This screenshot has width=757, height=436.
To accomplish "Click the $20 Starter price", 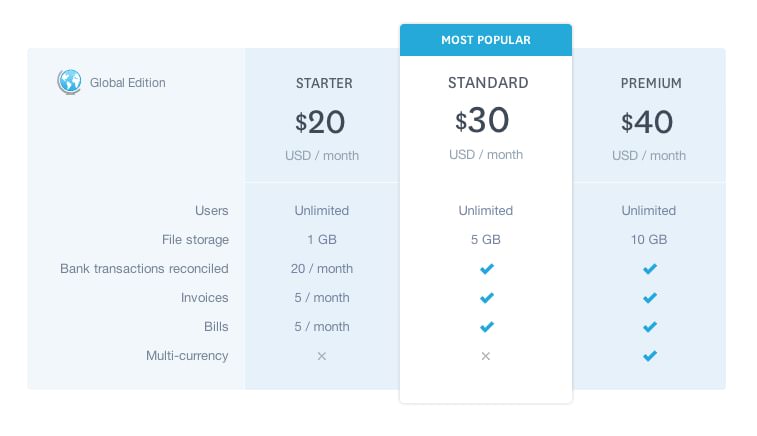I will click(321, 123).
